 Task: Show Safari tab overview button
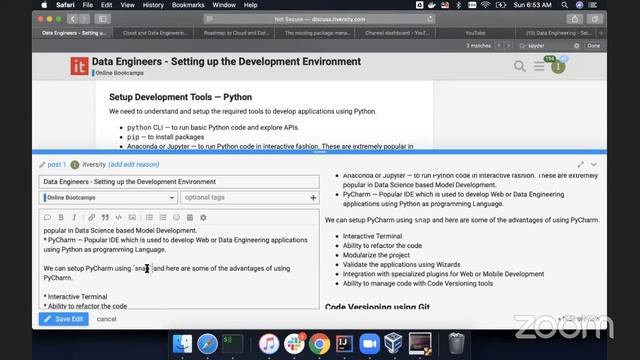pos(595,19)
